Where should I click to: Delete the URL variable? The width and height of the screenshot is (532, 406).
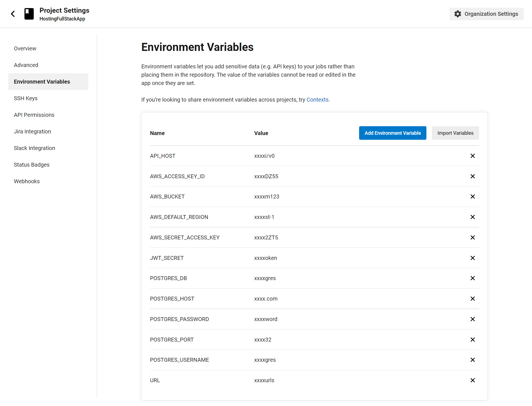472,380
